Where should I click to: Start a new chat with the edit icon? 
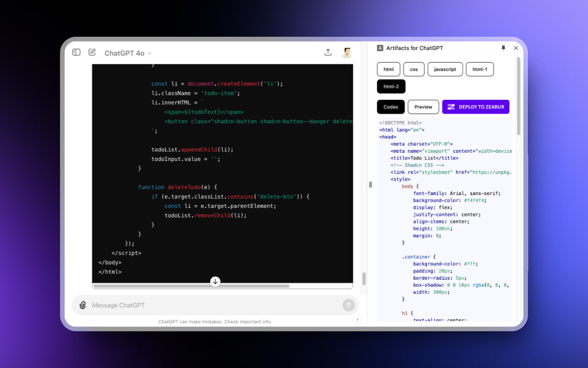[x=92, y=52]
